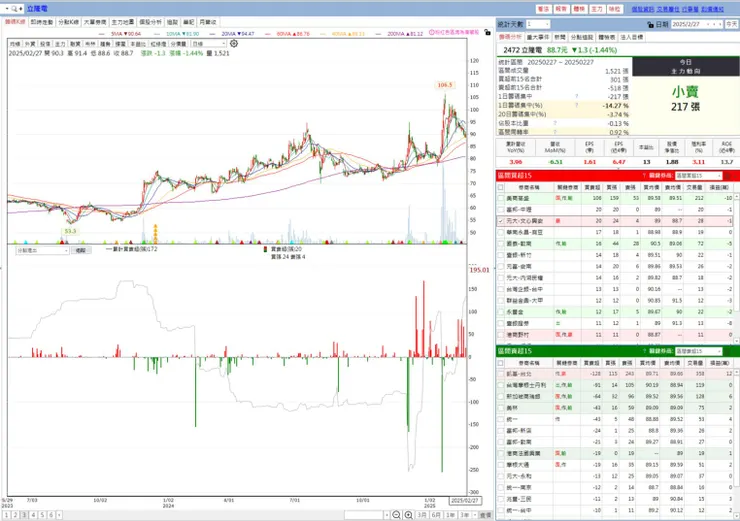Click the input field left of zoom icons
The image size is (740, 521).
click(x=363, y=515)
